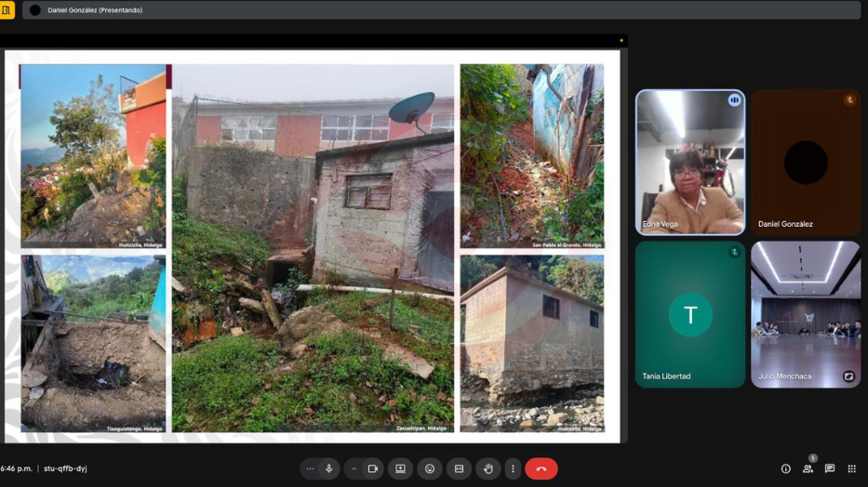Open more options vertical dots menu
This screenshot has width=868, height=487.
tap(513, 469)
